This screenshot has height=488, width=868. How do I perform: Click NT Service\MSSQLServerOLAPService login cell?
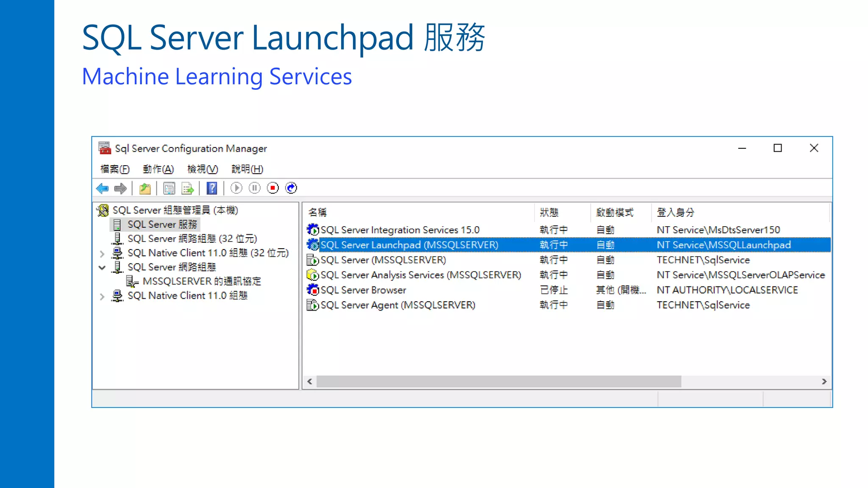point(741,275)
